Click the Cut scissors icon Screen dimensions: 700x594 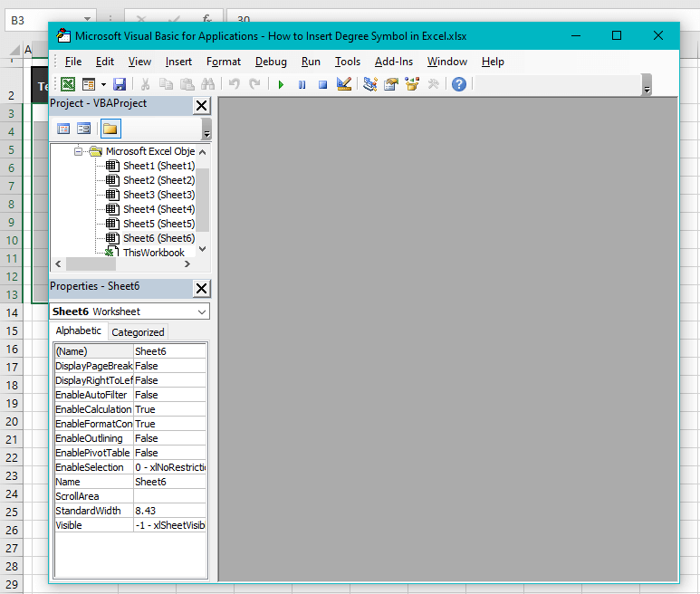point(145,84)
